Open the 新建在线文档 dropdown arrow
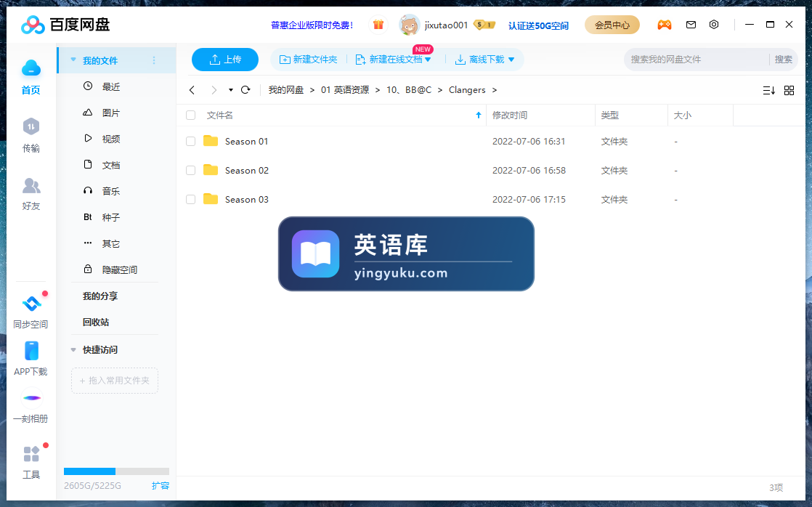812x507 pixels. coord(428,60)
